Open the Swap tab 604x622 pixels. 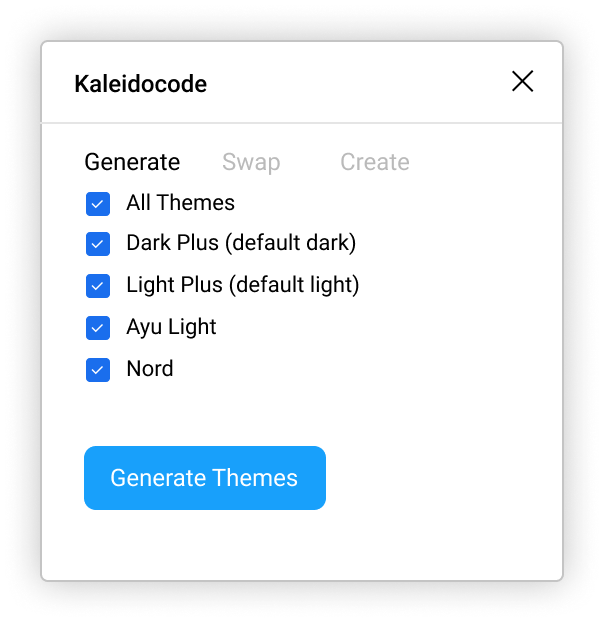coord(251,162)
